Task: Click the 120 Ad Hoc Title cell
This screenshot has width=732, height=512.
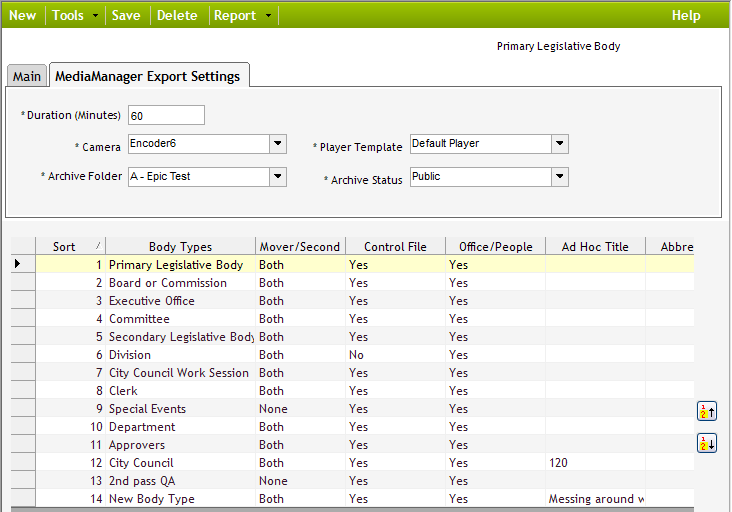Action: [595, 463]
